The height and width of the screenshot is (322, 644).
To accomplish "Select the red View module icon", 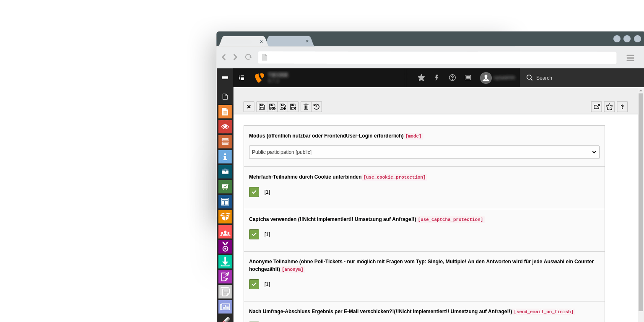I will (x=225, y=127).
